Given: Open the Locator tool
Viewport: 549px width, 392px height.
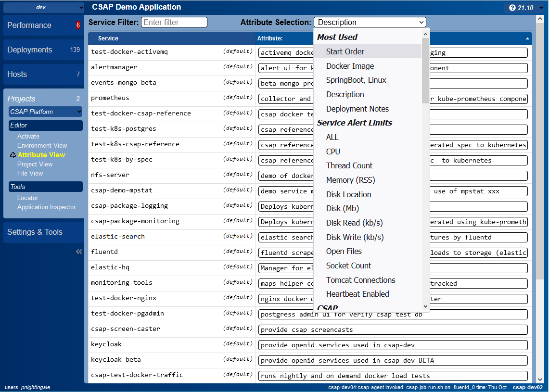Looking at the screenshot, I should coord(27,198).
